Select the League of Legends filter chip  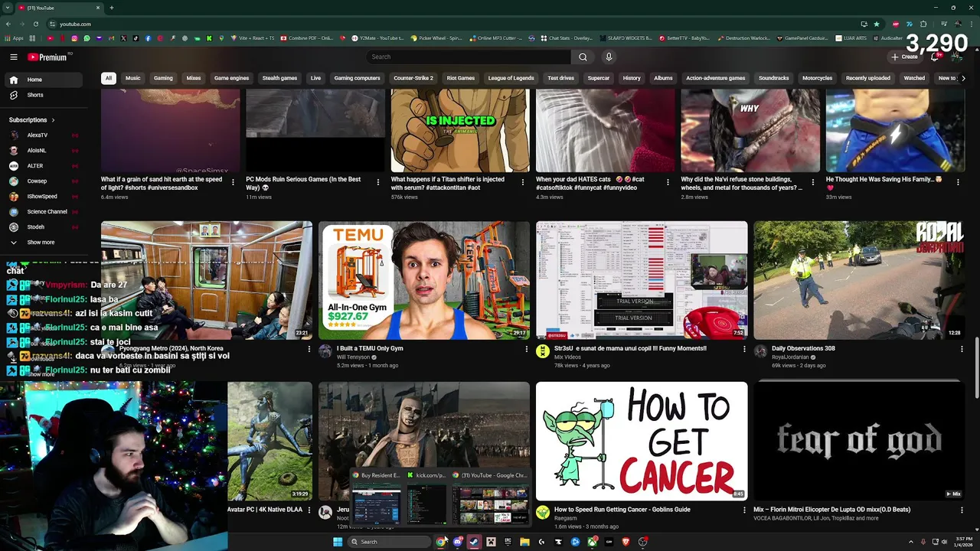point(511,78)
